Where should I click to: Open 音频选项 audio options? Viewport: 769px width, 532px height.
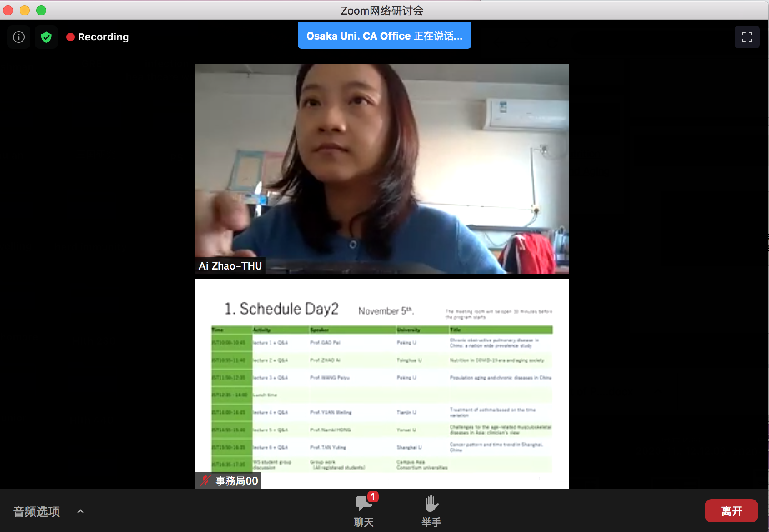[x=37, y=511]
